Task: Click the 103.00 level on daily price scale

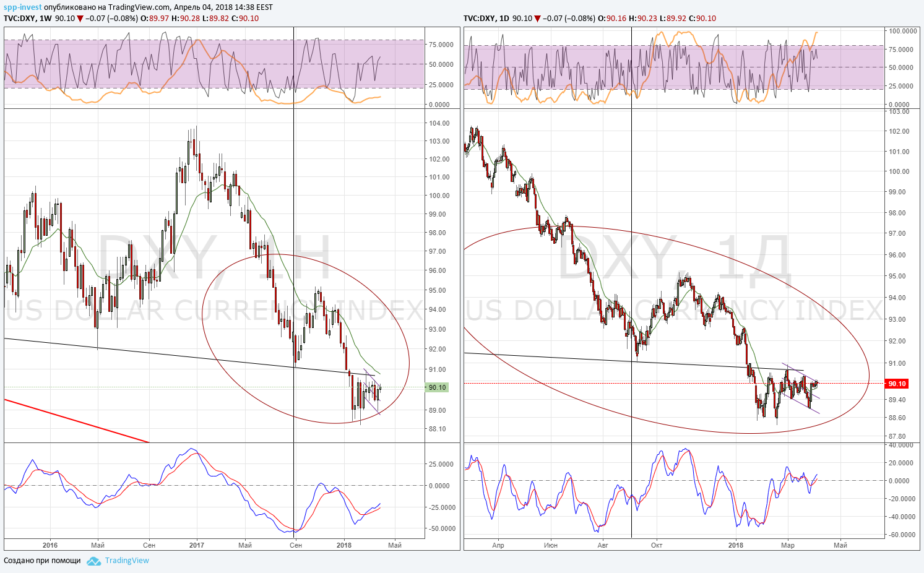Action: point(899,112)
